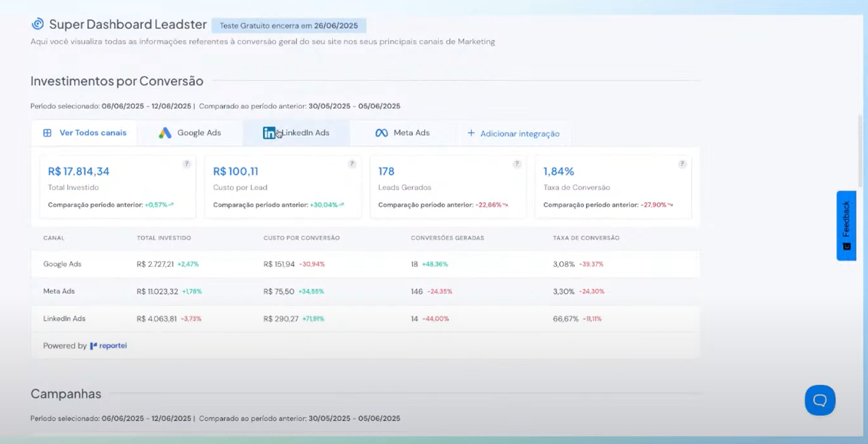Click the grid icon beside Ver Todos canais
This screenshot has height=444, width=868.
tap(47, 133)
